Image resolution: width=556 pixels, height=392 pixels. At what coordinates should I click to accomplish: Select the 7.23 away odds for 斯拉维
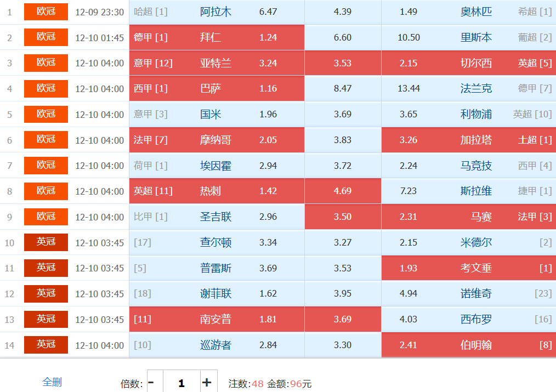pos(409,191)
